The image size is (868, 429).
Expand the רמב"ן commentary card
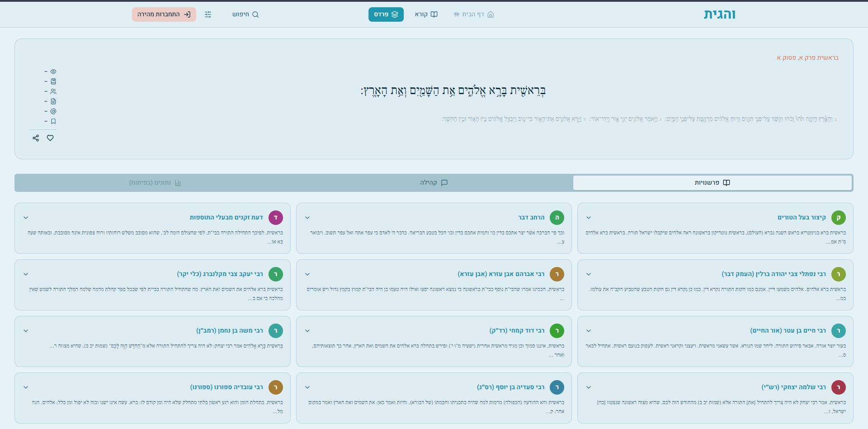click(x=26, y=330)
